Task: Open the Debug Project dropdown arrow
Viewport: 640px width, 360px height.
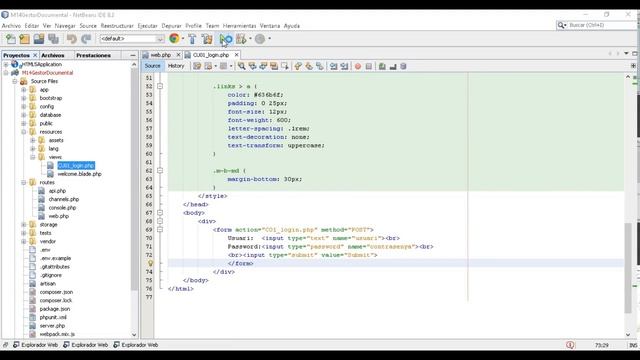Action: click(x=250, y=39)
